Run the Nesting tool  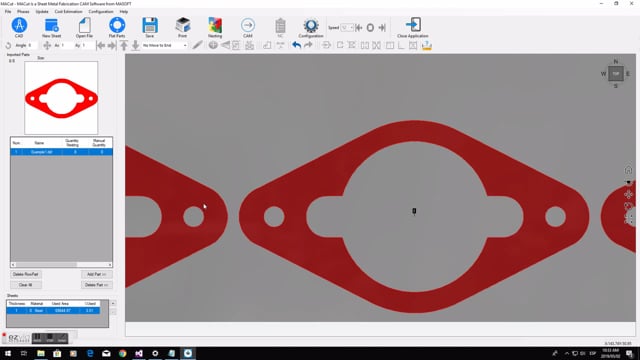215,27
